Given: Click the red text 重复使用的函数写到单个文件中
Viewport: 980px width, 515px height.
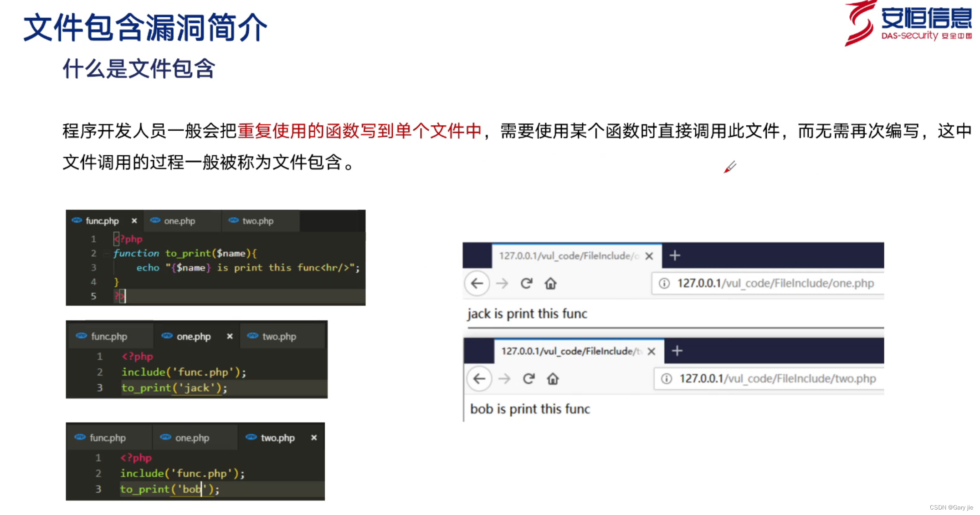Looking at the screenshot, I should [360, 131].
